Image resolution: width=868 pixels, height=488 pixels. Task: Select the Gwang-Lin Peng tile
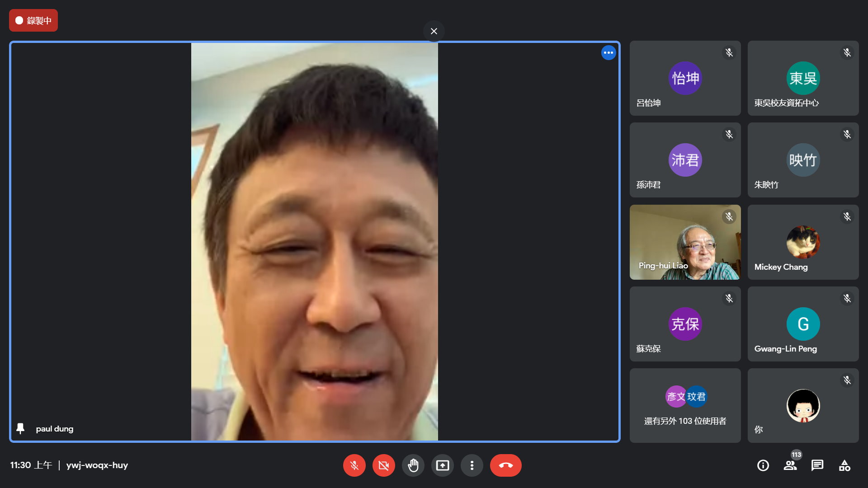point(803,324)
